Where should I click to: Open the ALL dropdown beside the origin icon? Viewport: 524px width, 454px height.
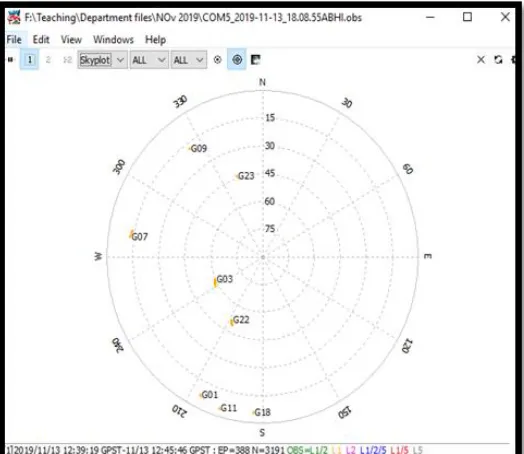[x=189, y=60]
